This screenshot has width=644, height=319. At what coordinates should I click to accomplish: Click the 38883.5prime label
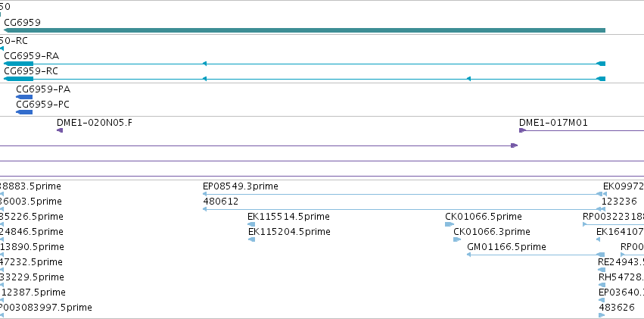click(x=30, y=186)
